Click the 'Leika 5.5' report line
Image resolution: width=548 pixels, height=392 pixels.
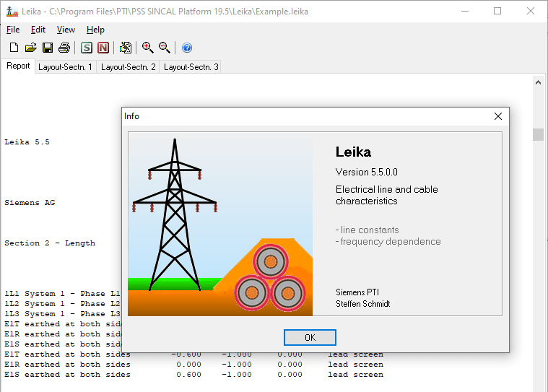[27, 142]
